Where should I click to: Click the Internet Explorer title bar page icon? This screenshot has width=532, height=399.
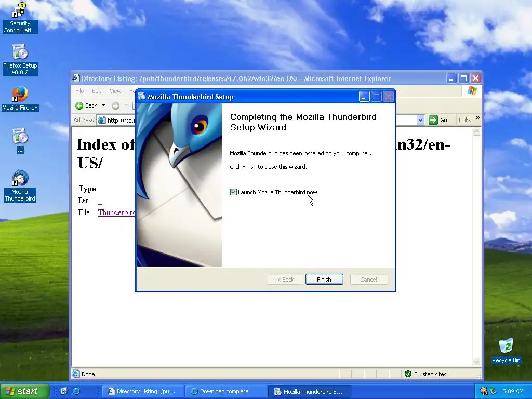coord(76,78)
